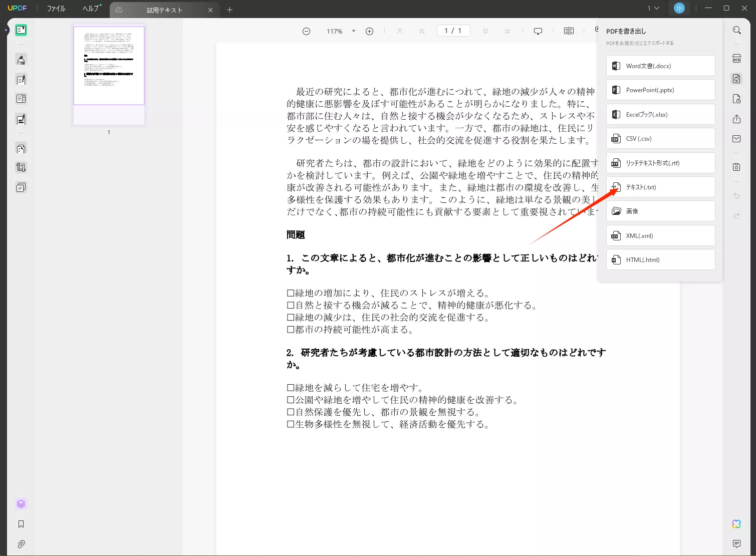Click the search magnifier icon
The width and height of the screenshot is (756, 556).
[736, 30]
